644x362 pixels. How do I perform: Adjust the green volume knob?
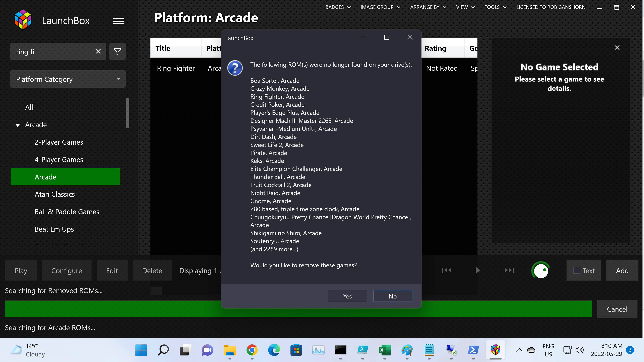click(541, 270)
